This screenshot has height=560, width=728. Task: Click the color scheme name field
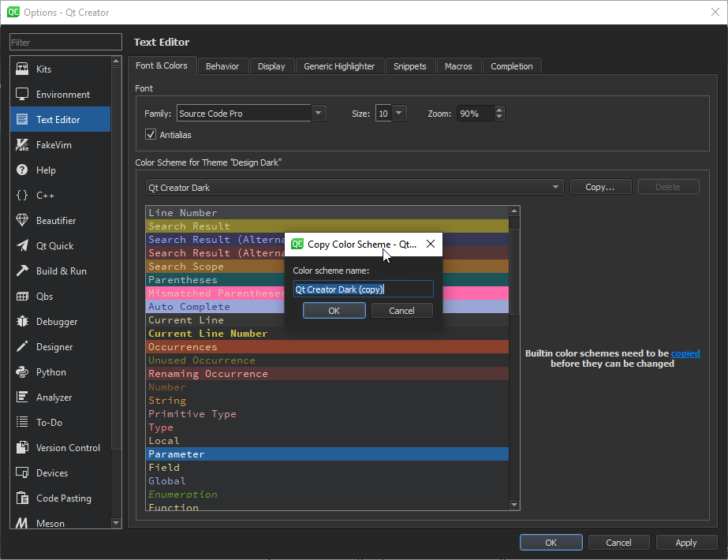click(363, 289)
